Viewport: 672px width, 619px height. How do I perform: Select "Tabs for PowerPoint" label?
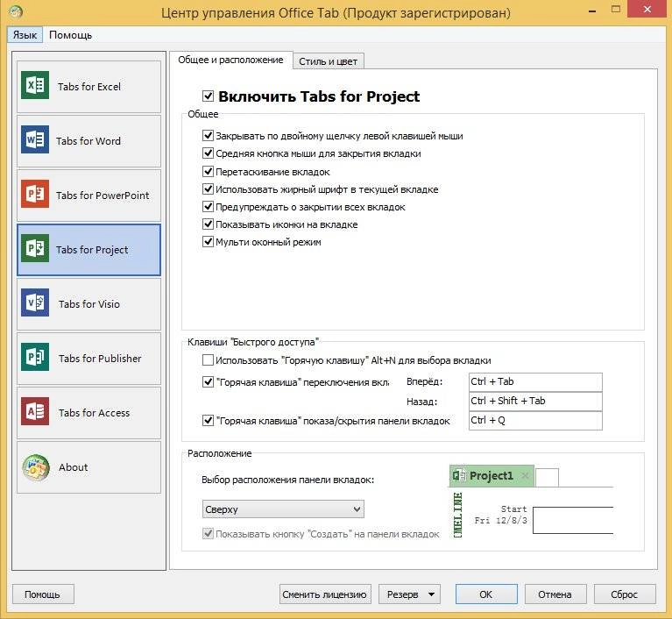click(103, 196)
